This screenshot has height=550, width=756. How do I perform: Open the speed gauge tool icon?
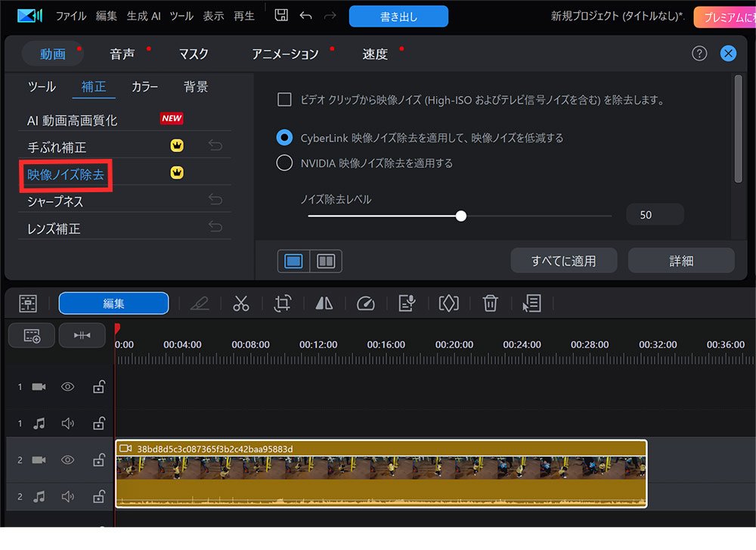point(365,303)
